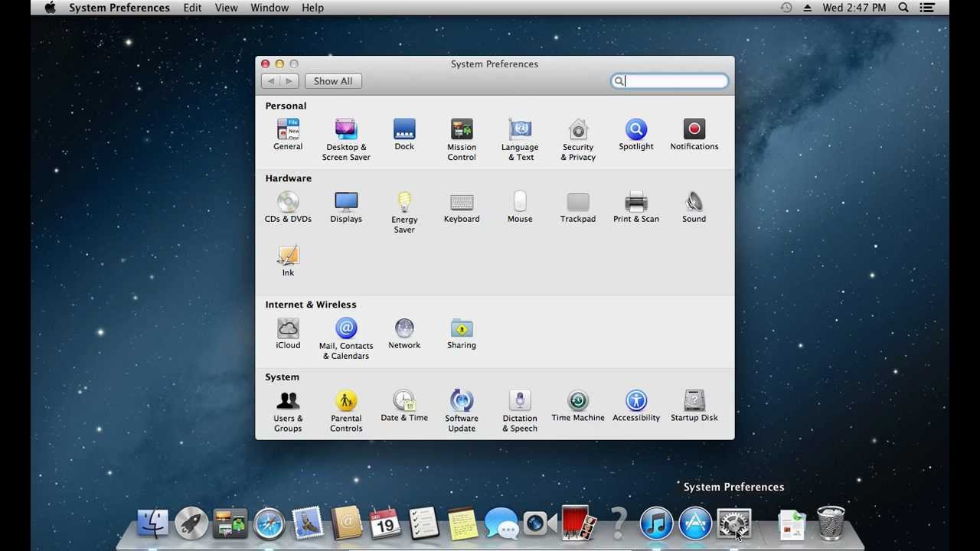Open the View menu
Screen dimensions: 980x551
pos(227,8)
